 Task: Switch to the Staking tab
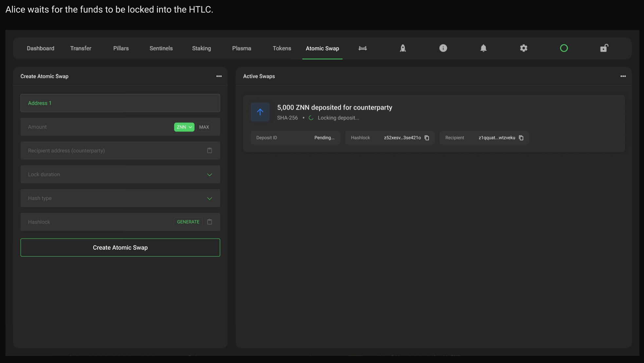[201, 48]
